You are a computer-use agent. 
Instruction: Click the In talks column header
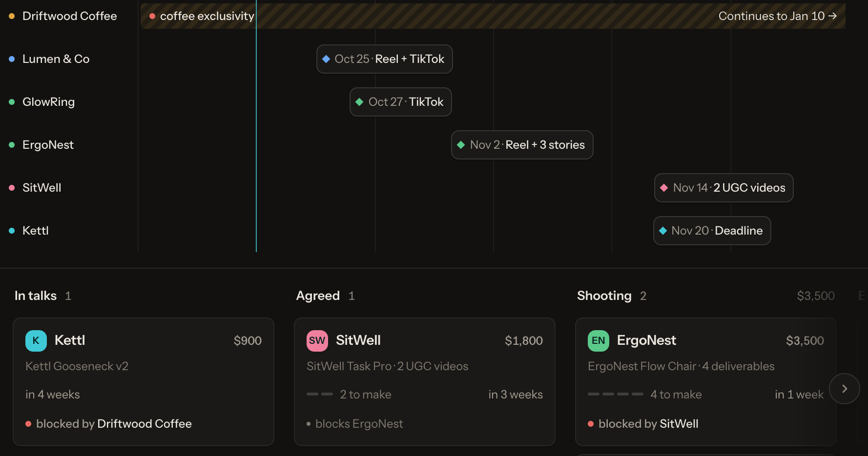click(x=36, y=296)
